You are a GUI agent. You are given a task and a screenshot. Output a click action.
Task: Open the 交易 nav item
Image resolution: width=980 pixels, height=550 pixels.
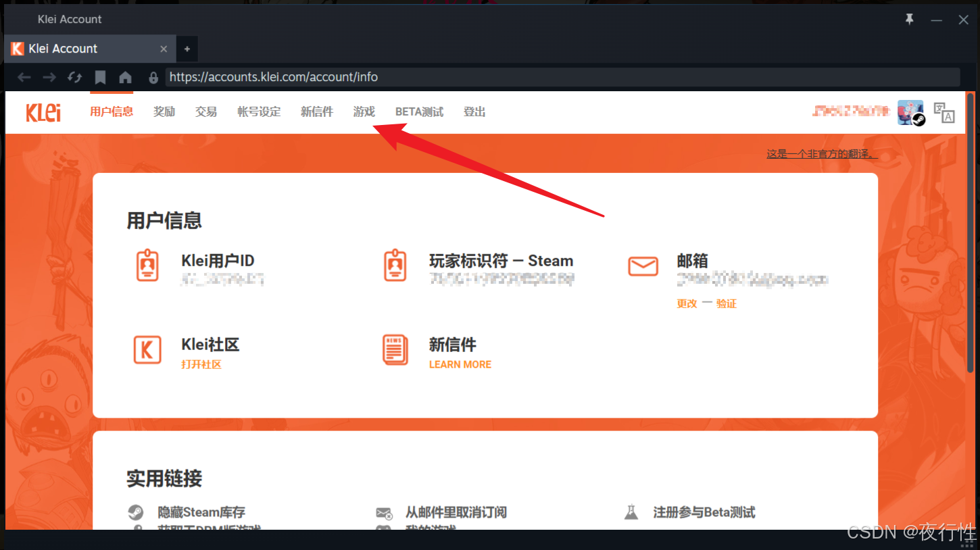tap(206, 112)
